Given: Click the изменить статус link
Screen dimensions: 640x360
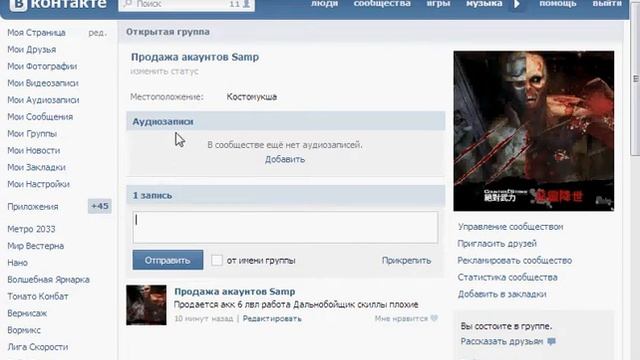Looking at the screenshot, I should [x=164, y=71].
